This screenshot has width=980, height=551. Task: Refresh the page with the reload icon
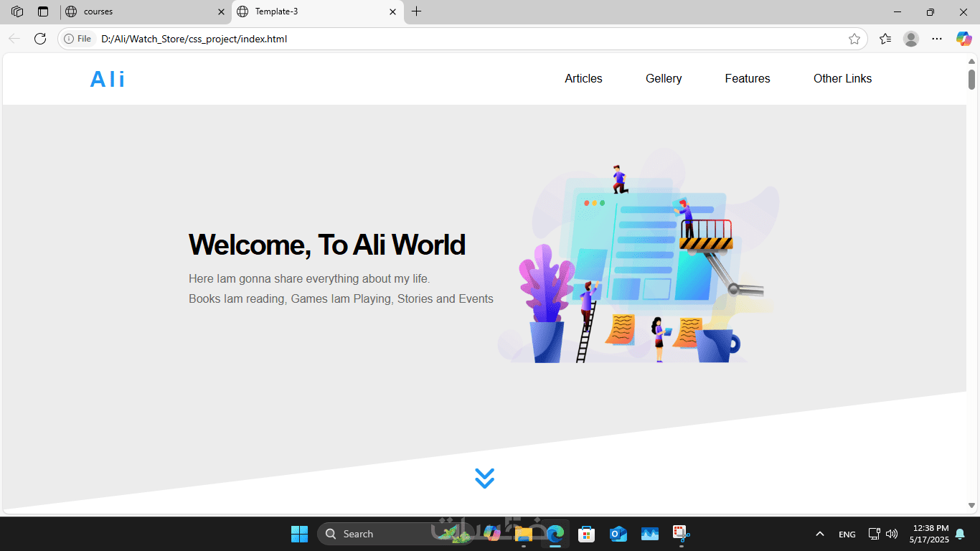40,39
